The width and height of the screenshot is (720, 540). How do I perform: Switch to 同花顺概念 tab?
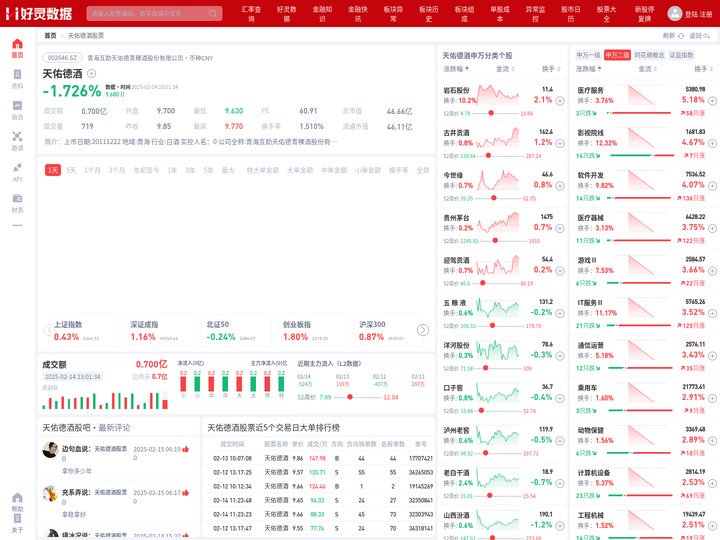point(649,55)
